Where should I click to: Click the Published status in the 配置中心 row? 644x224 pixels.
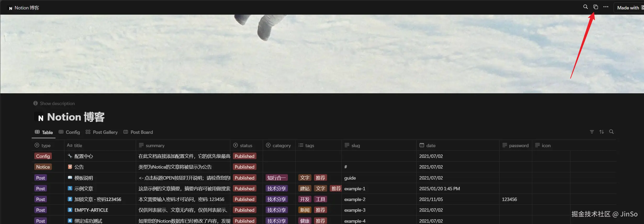[x=244, y=156]
